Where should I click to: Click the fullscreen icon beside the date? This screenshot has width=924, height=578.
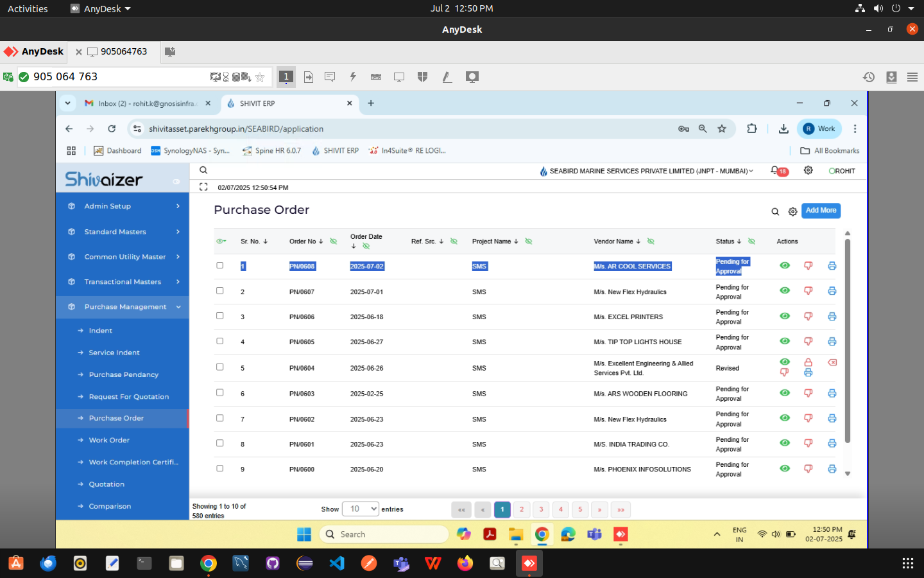[203, 187]
